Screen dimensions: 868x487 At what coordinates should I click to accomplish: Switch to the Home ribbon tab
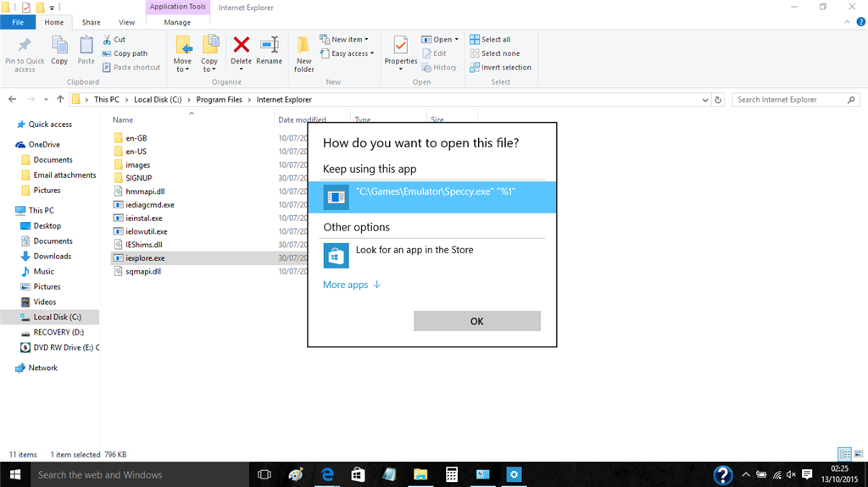pos(54,22)
